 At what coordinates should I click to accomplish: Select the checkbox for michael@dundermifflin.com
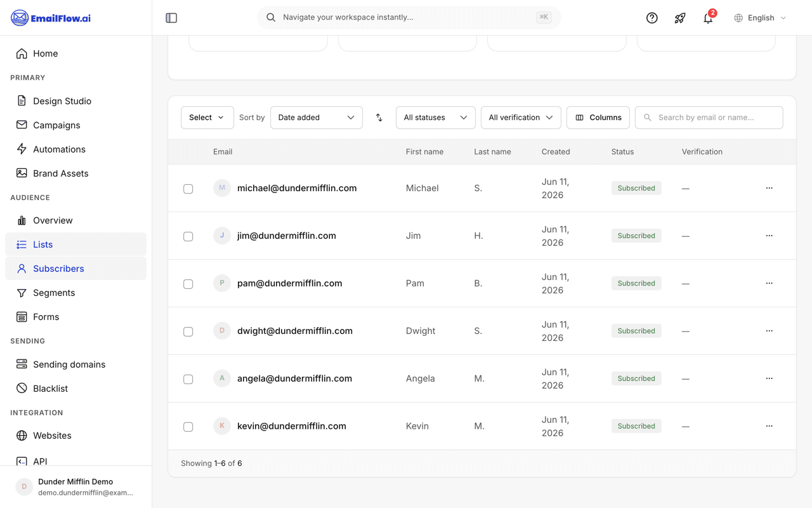point(188,189)
